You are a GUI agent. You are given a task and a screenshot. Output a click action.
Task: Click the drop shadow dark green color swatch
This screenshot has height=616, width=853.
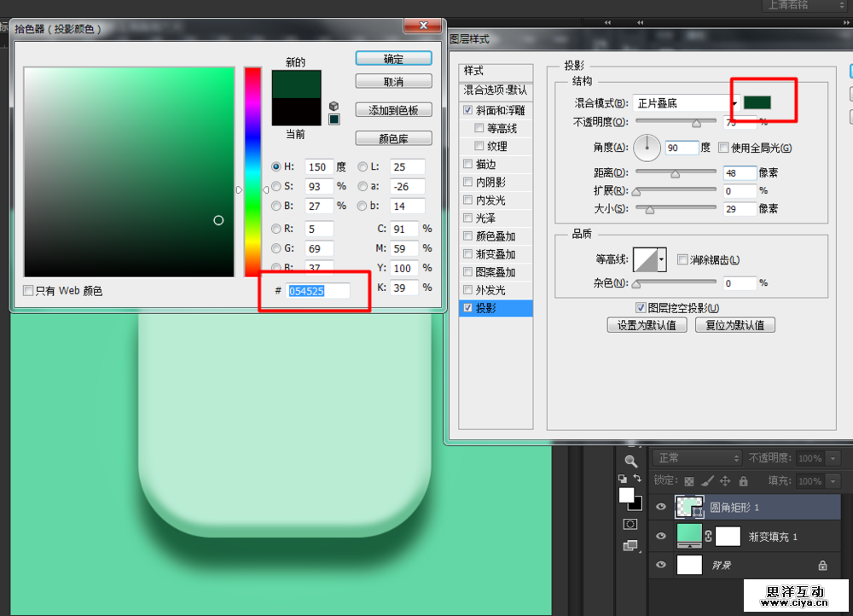tap(757, 102)
